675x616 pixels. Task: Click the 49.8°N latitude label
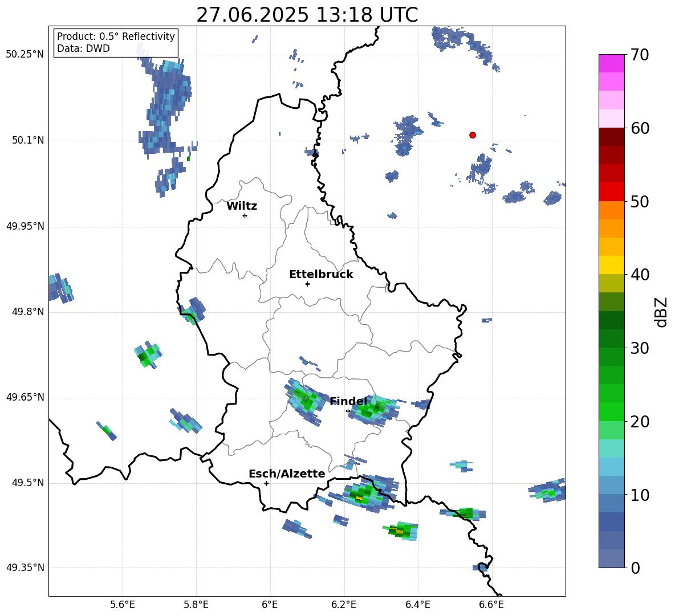(x=28, y=312)
